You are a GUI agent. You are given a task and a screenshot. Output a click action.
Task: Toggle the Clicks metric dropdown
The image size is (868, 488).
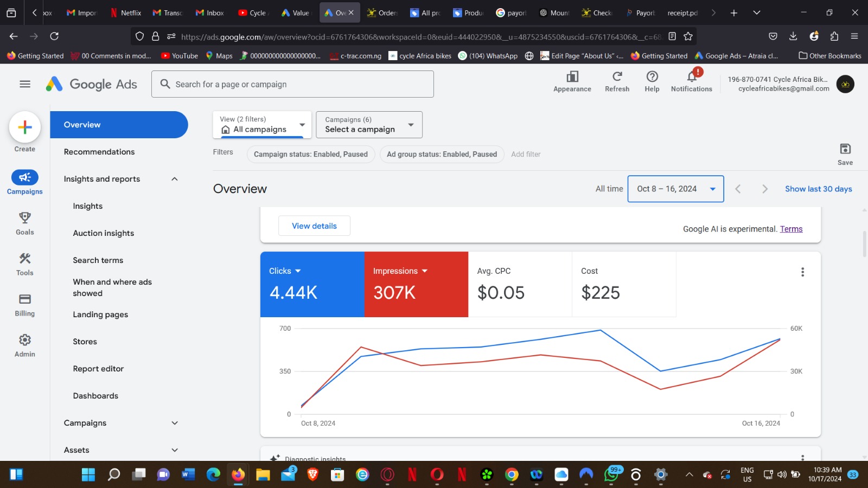(x=285, y=271)
